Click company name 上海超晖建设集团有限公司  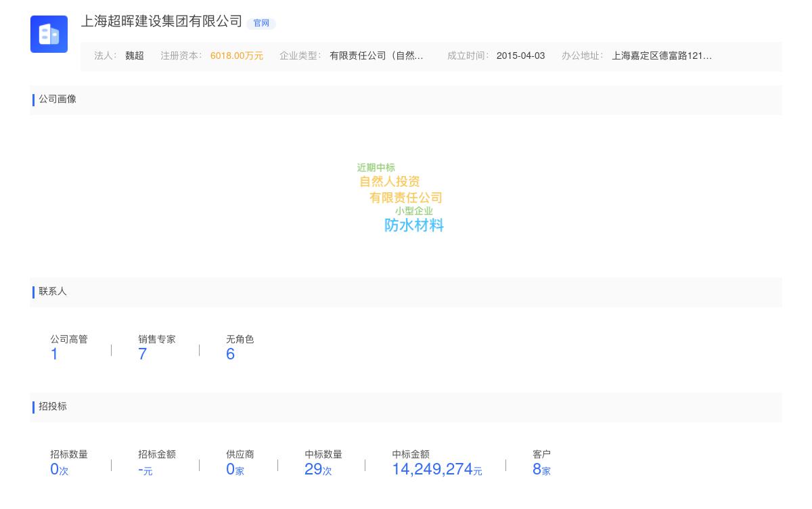(162, 22)
